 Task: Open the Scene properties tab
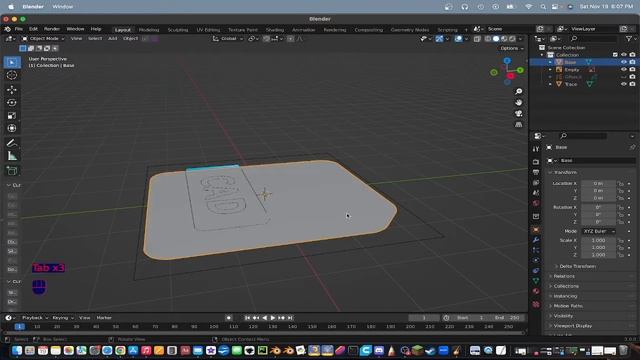point(536,193)
